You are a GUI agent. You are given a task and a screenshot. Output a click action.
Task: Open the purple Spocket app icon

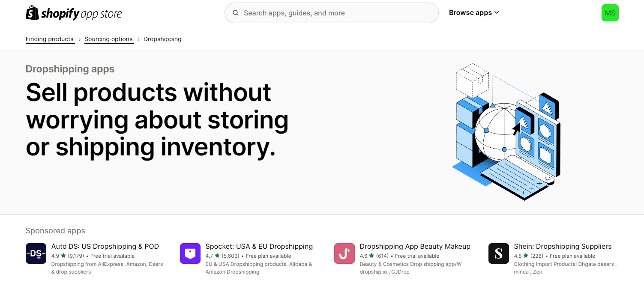click(190, 253)
